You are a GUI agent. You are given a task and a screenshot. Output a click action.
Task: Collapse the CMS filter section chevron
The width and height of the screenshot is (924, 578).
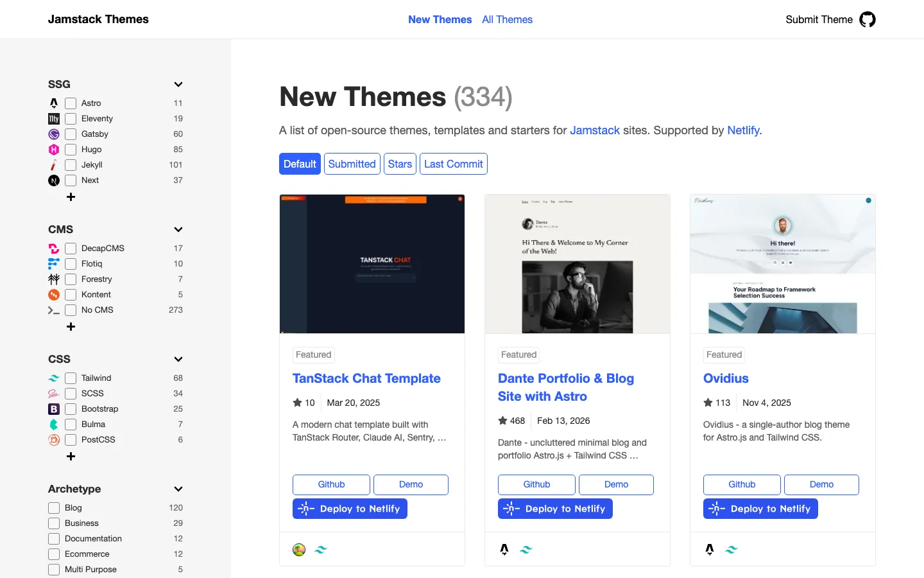coord(178,229)
